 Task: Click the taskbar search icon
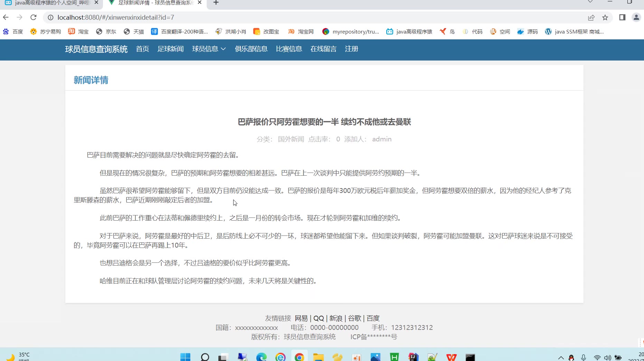pos(205,357)
